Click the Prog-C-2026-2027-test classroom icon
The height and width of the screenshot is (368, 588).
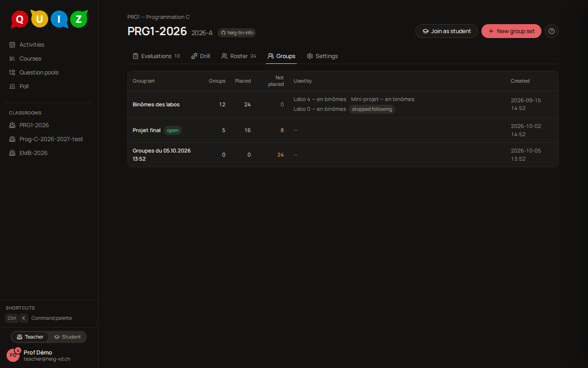[12, 139]
